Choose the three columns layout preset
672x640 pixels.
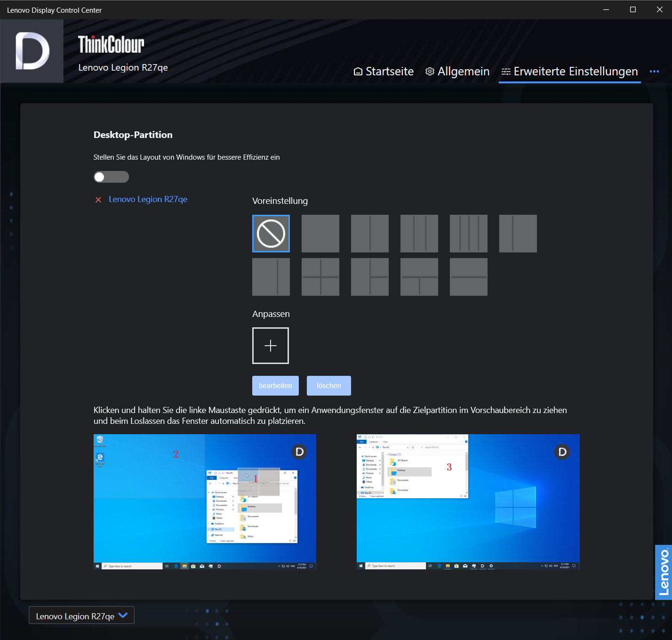pos(419,234)
